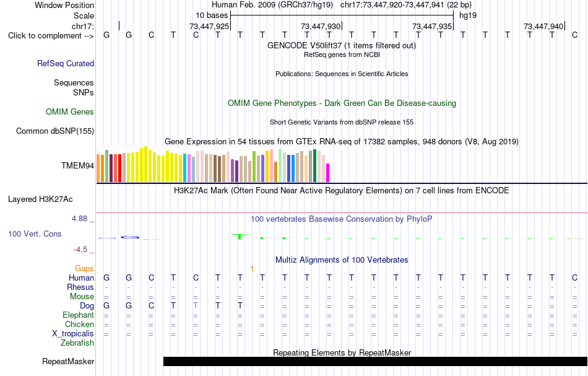
Task: Click the blue outlined PhyloP conservation bar
Action: pos(130,237)
